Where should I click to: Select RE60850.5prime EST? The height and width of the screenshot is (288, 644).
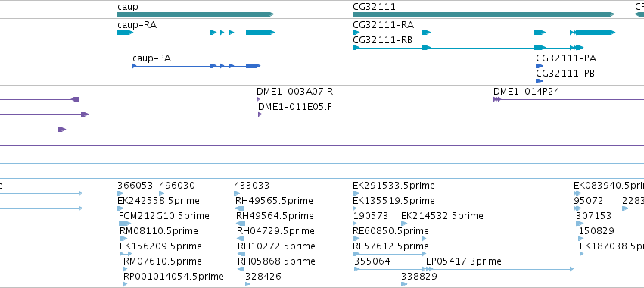(390, 231)
